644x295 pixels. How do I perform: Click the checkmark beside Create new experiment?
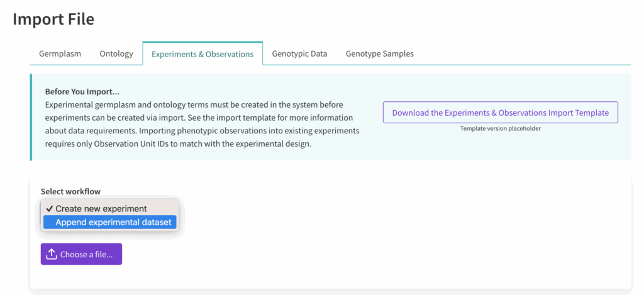[x=49, y=208]
